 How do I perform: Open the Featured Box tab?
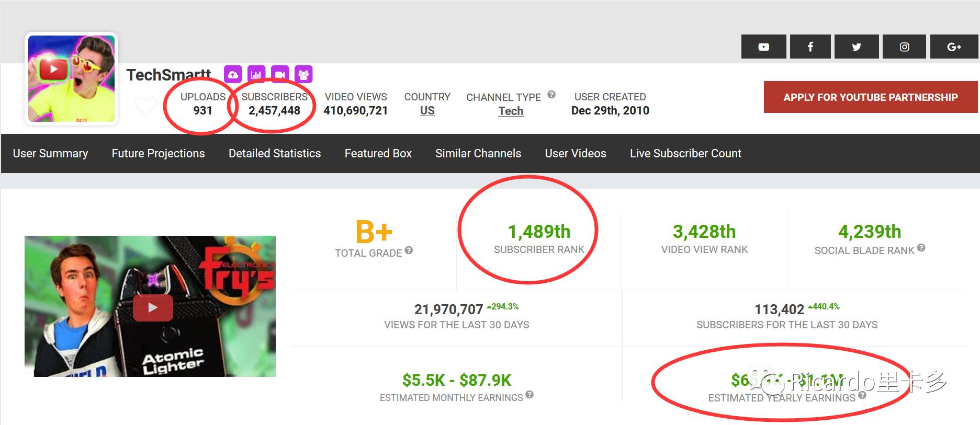coord(378,153)
